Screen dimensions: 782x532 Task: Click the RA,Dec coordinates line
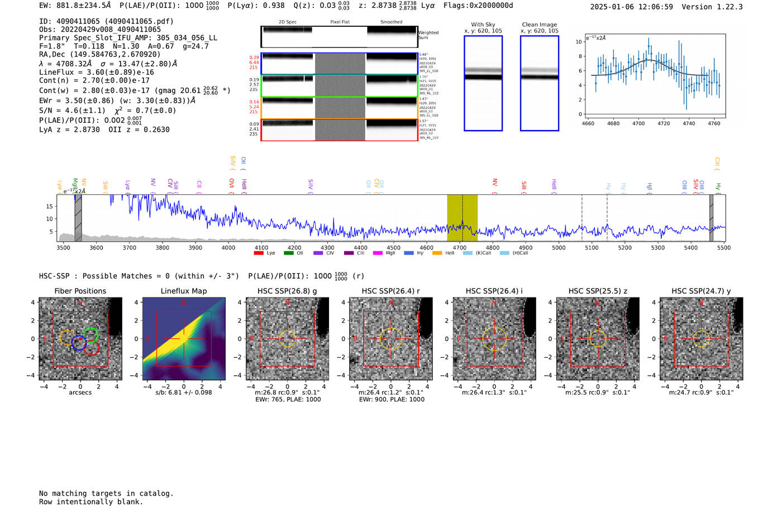99,55
